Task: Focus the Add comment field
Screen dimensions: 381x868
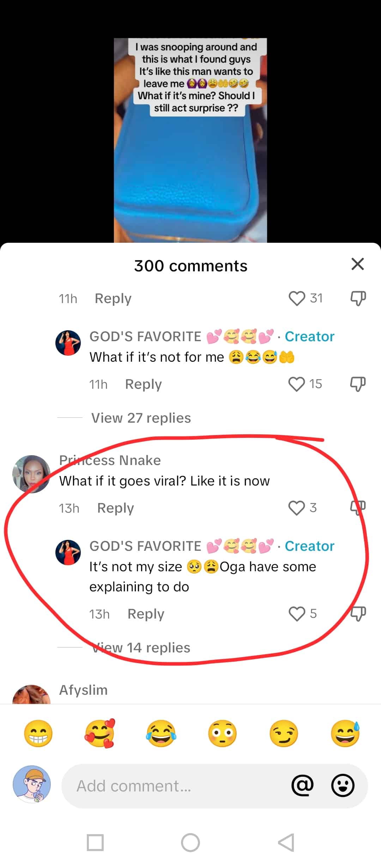Action: pos(176,786)
